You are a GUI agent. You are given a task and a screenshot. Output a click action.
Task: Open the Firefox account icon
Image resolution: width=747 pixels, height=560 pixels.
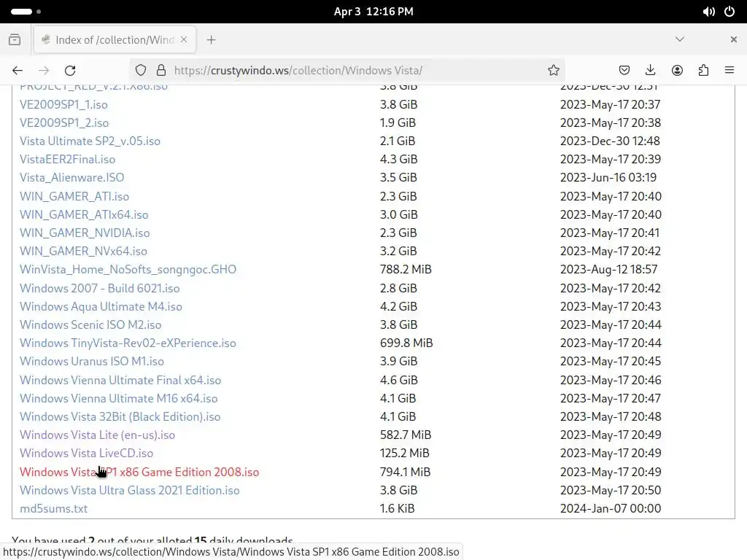677,71
